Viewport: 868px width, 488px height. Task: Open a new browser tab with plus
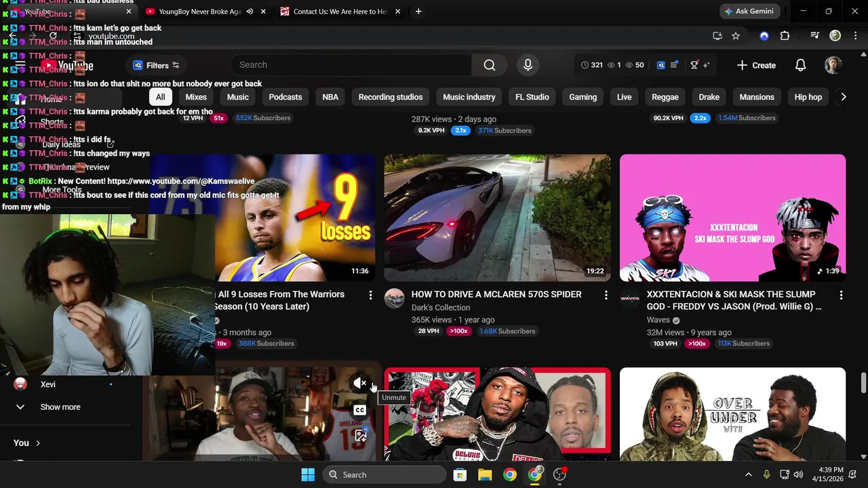(x=418, y=12)
